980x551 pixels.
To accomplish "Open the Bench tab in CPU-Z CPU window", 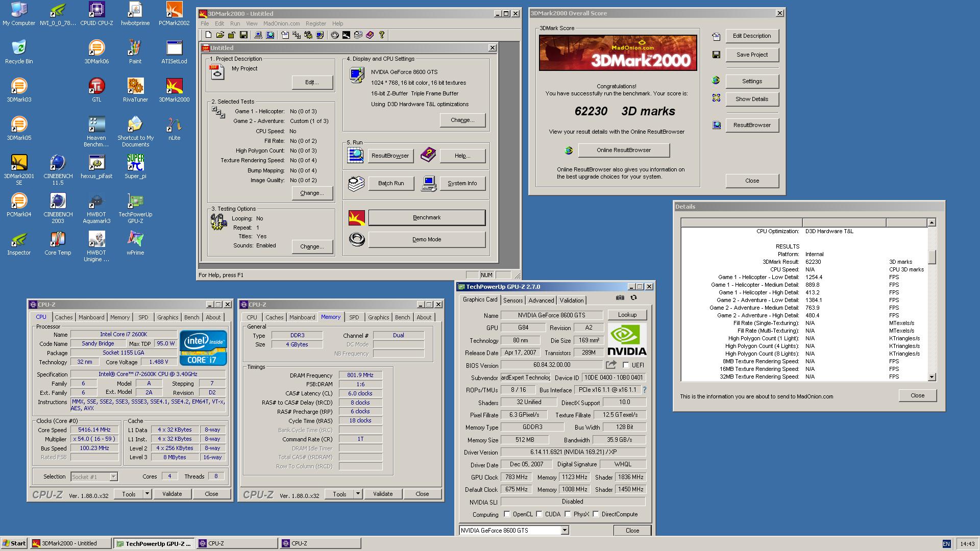I will tap(192, 317).
